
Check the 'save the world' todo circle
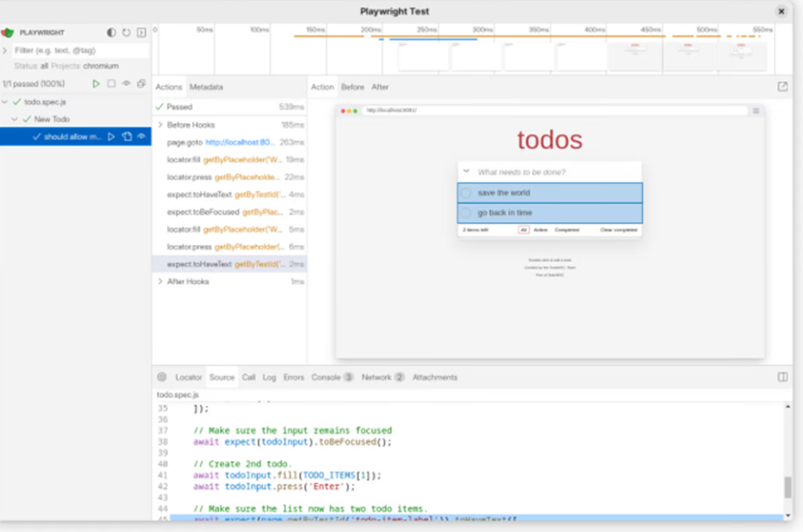pos(466,193)
